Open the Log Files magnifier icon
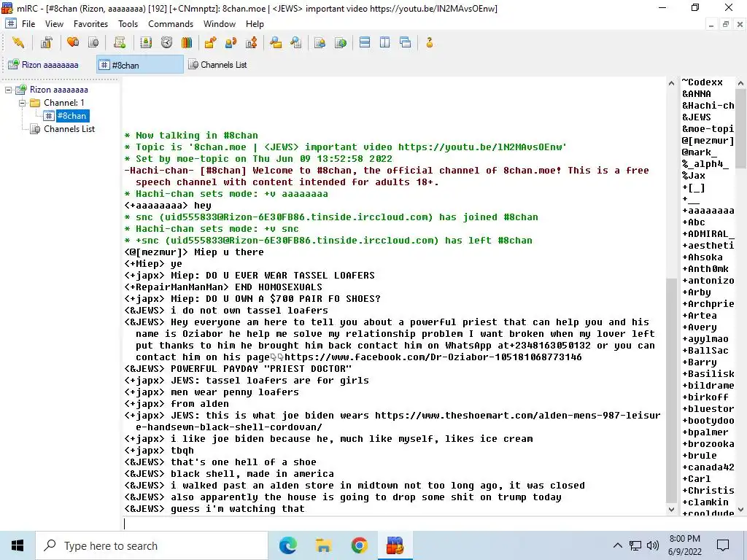 296,43
